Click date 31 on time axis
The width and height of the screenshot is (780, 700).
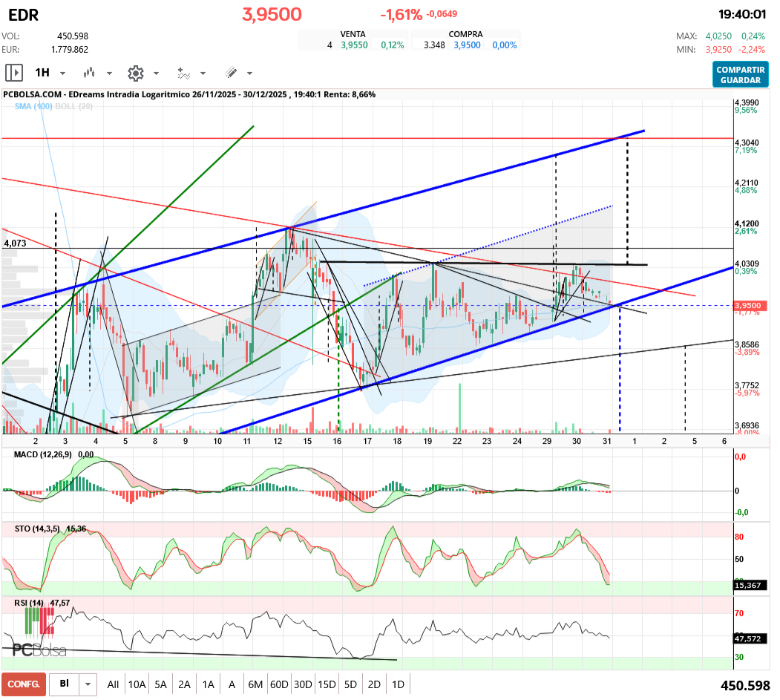(606, 441)
